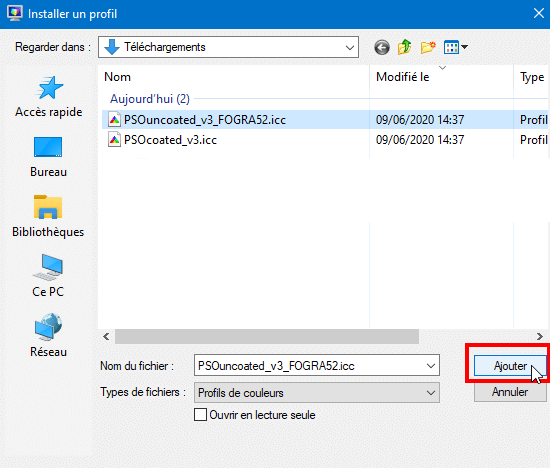This screenshot has width=550, height=468.
Task: Open Réseau in the sidebar
Action: coord(48,336)
